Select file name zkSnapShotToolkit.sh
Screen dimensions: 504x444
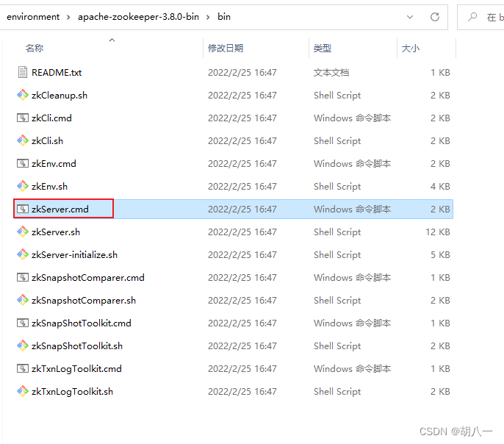77,346
